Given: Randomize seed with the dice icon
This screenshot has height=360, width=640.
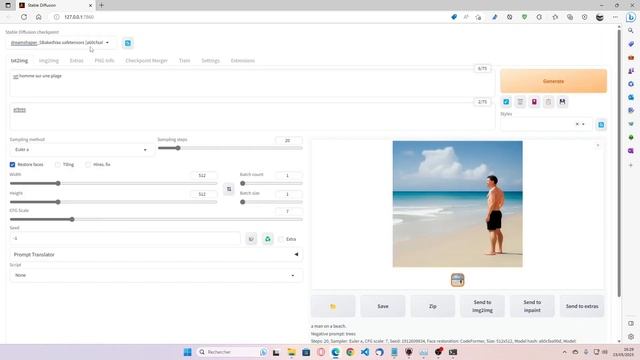Looking at the screenshot, I should [251, 239].
